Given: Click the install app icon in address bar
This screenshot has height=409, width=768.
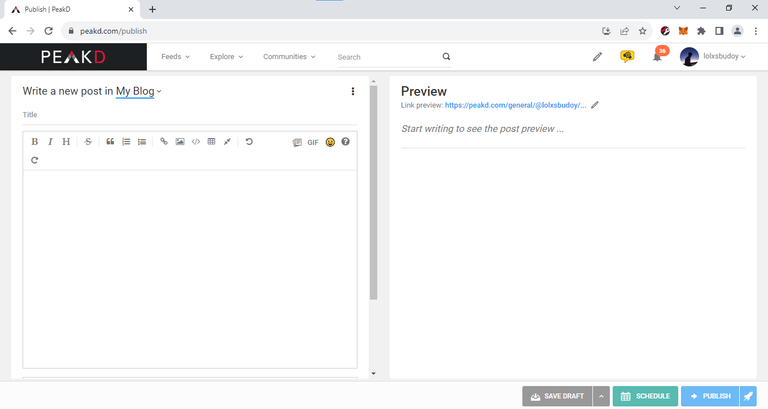Looking at the screenshot, I should (x=606, y=31).
